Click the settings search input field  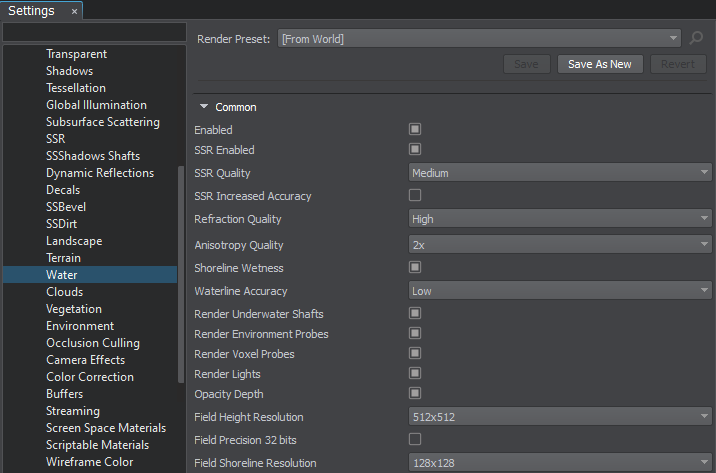[x=94, y=33]
